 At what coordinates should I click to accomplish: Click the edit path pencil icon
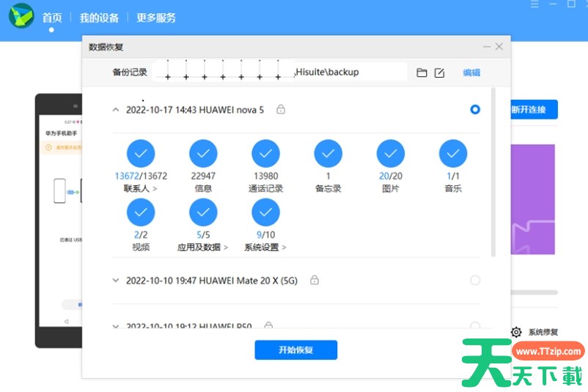[439, 73]
